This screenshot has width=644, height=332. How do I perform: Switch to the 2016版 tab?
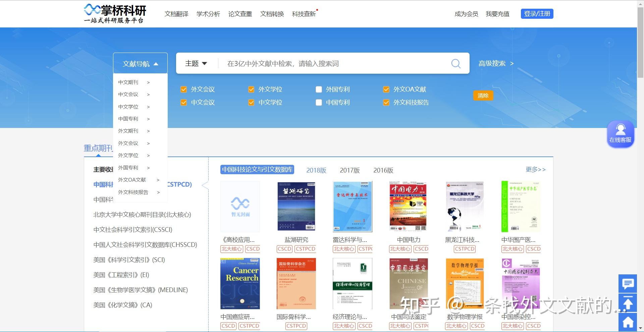[383, 170]
